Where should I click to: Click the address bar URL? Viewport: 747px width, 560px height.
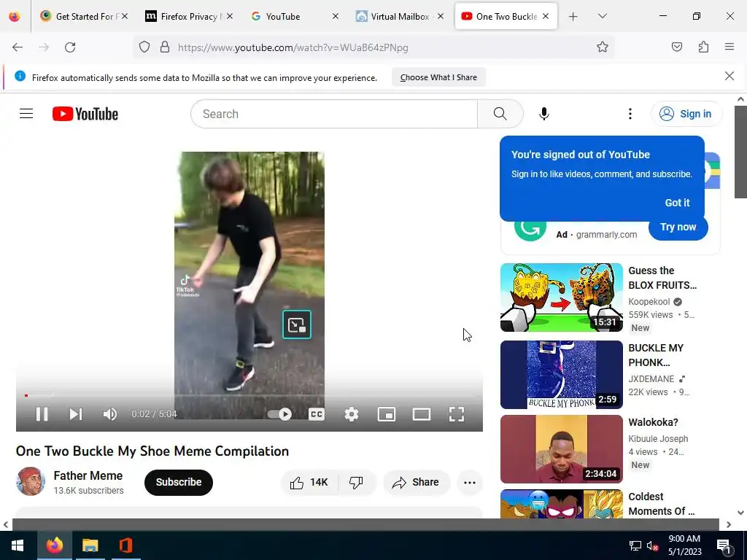[293, 47]
